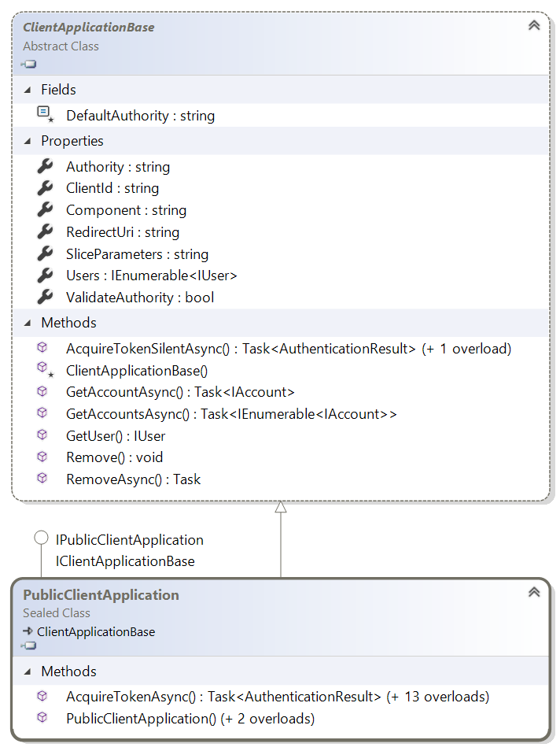560x751 pixels.
Task: Select the PublicClientApplication() constructor with 2 overloads
Action: [x=190, y=719]
